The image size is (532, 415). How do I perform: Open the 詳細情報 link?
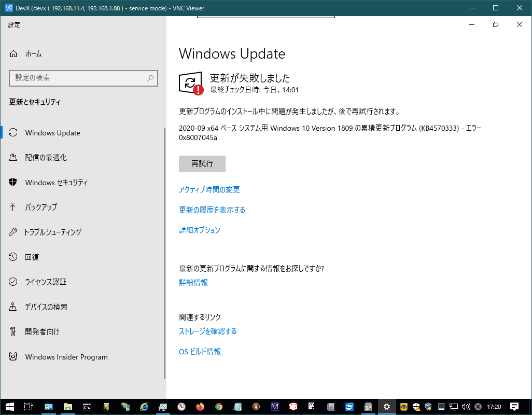(193, 282)
